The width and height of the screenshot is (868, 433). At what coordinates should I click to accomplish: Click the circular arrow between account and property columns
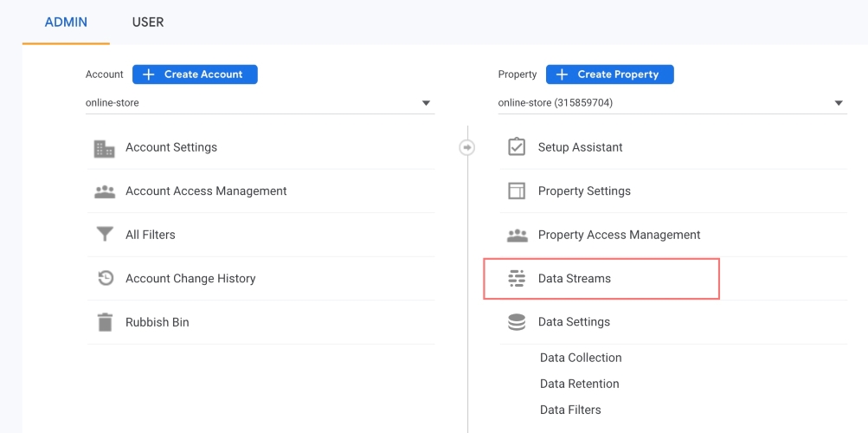pos(467,148)
